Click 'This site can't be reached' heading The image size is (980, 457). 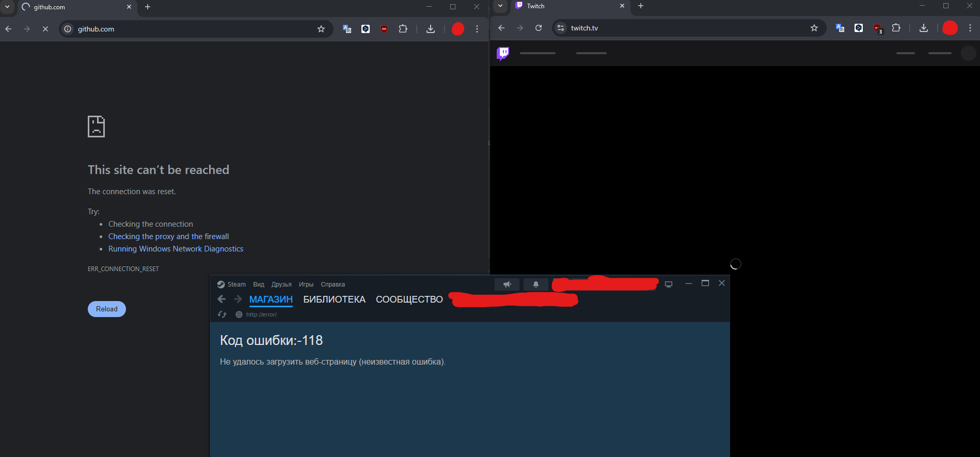coord(159,170)
